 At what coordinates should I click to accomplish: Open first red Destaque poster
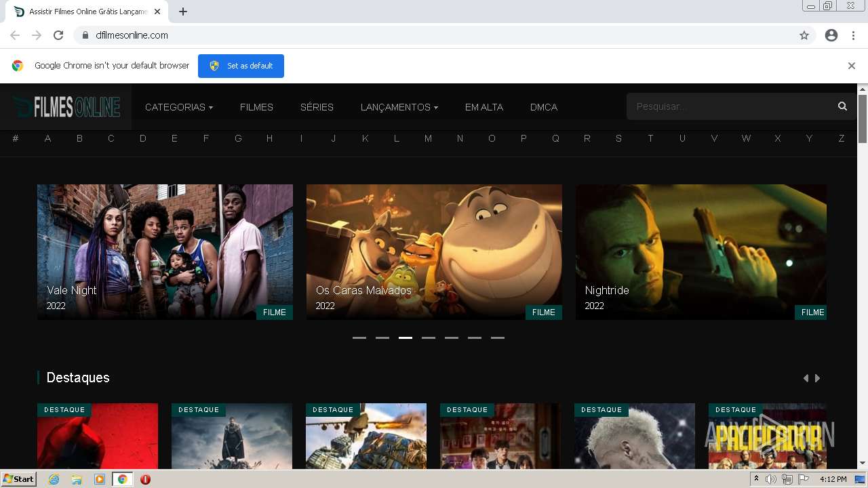coord(98,436)
